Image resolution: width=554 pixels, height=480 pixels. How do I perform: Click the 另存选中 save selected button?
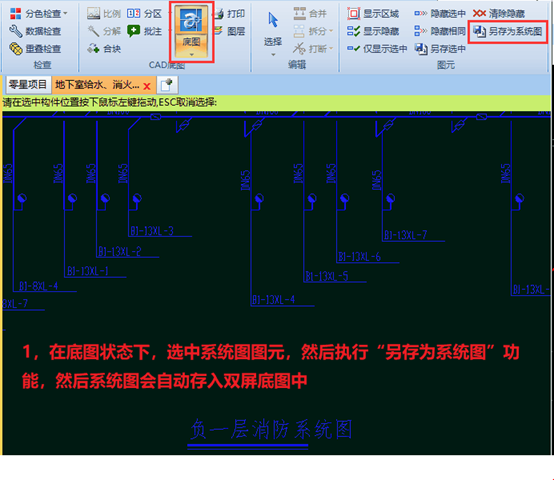coord(440,49)
